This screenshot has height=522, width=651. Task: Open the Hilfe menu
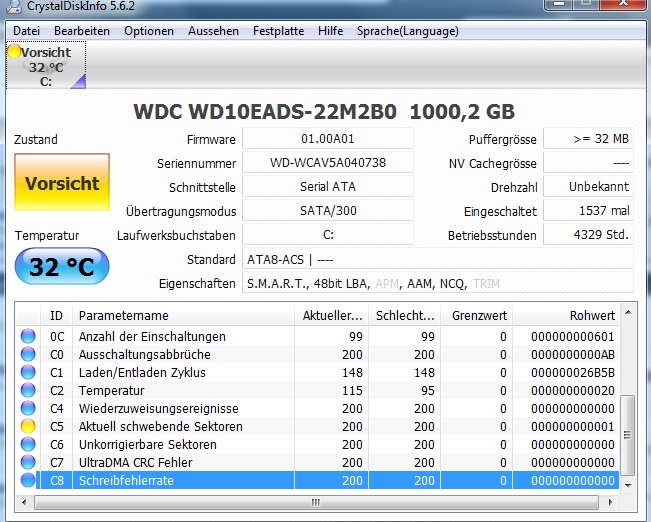(x=330, y=31)
